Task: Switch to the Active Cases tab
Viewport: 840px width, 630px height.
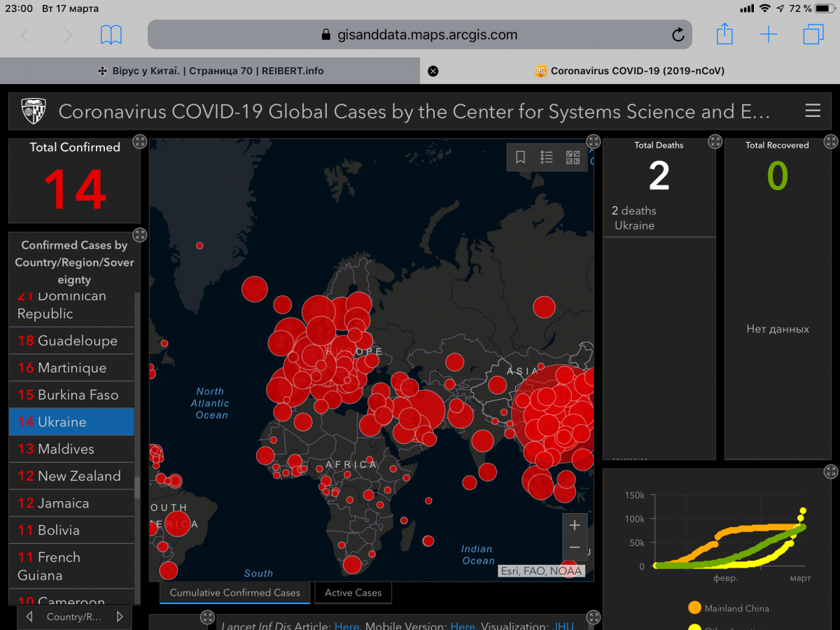Action: coord(353,593)
